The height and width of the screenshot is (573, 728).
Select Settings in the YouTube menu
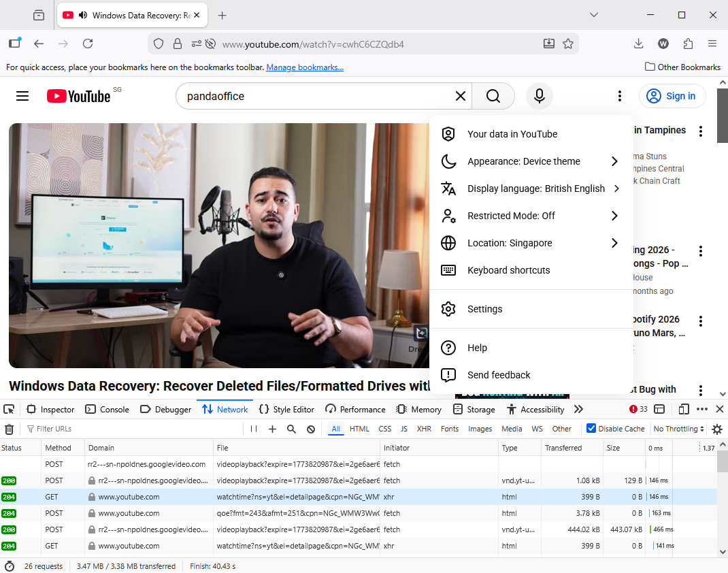[484, 309]
